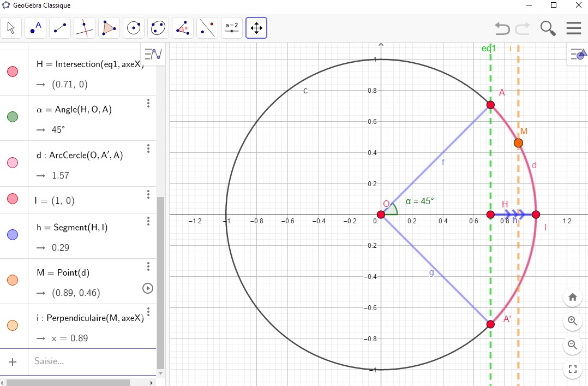
Task: Toggle visibility of point I
Action: 13,199
